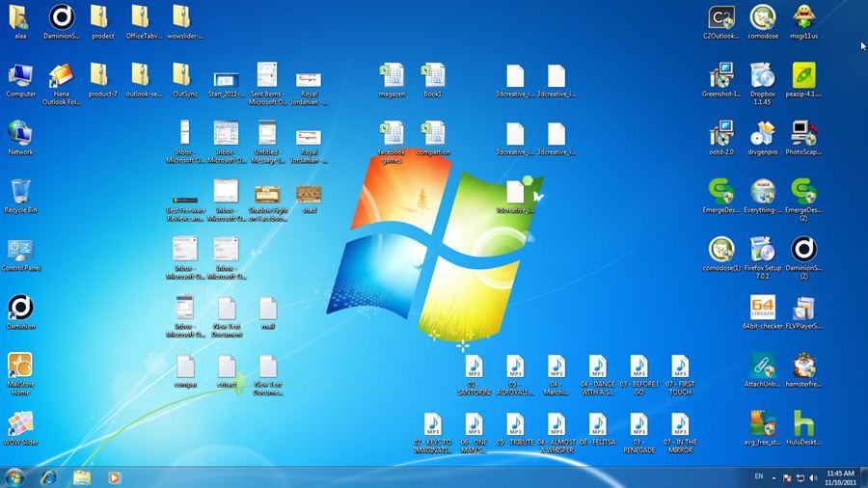Click the 64bit-checker desktop icon

(762, 309)
